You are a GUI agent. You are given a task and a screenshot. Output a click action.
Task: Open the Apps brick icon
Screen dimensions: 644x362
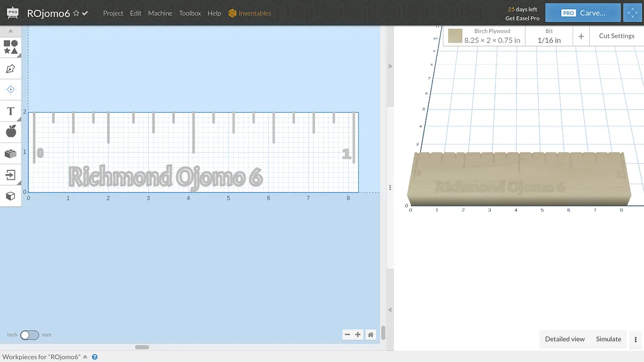[11, 154]
